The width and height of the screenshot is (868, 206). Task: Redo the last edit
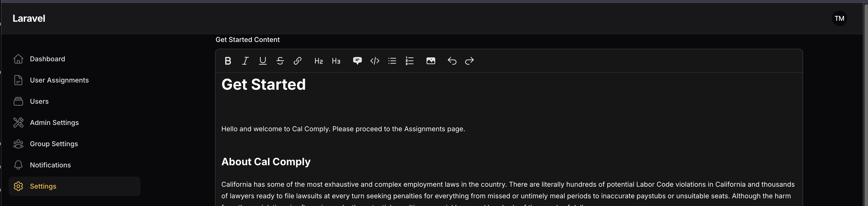469,61
